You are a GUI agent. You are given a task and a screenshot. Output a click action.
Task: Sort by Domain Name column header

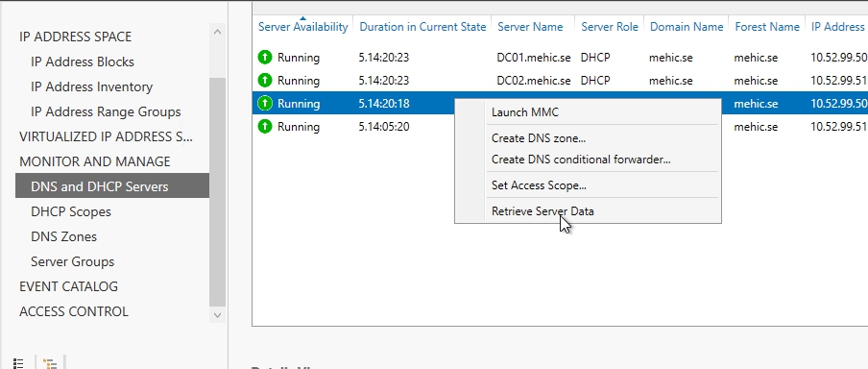[x=687, y=27]
